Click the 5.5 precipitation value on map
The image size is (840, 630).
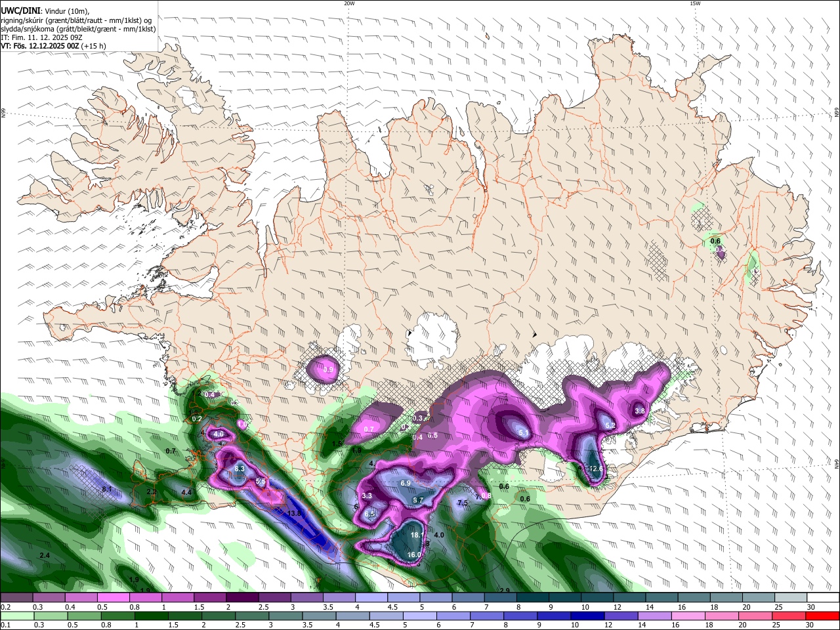(261, 482)
